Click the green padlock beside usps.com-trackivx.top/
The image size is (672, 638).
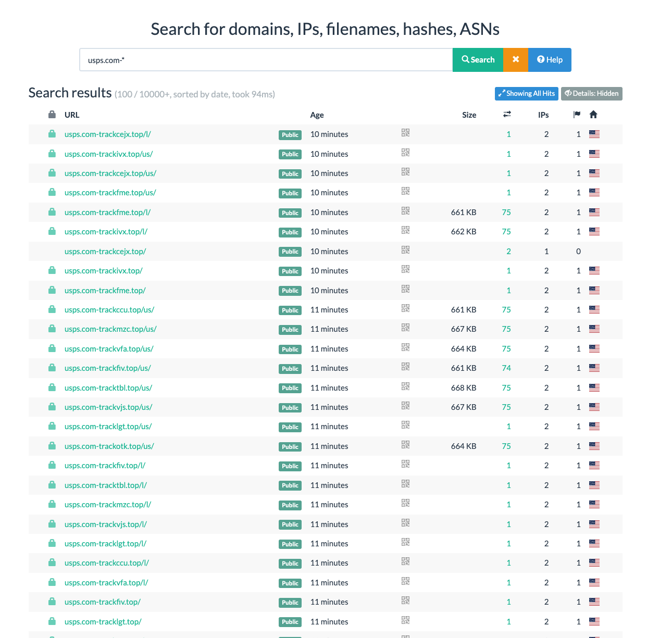[52, 270]
